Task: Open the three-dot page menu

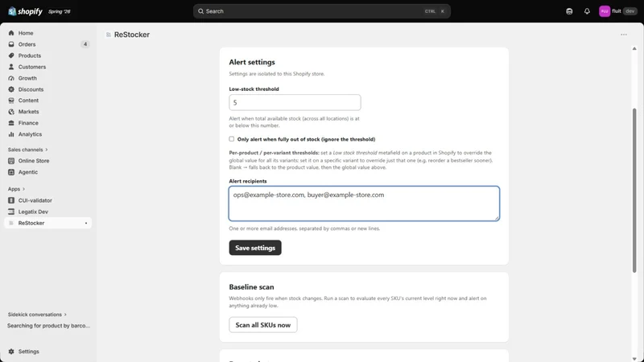Action: [623, 35]
